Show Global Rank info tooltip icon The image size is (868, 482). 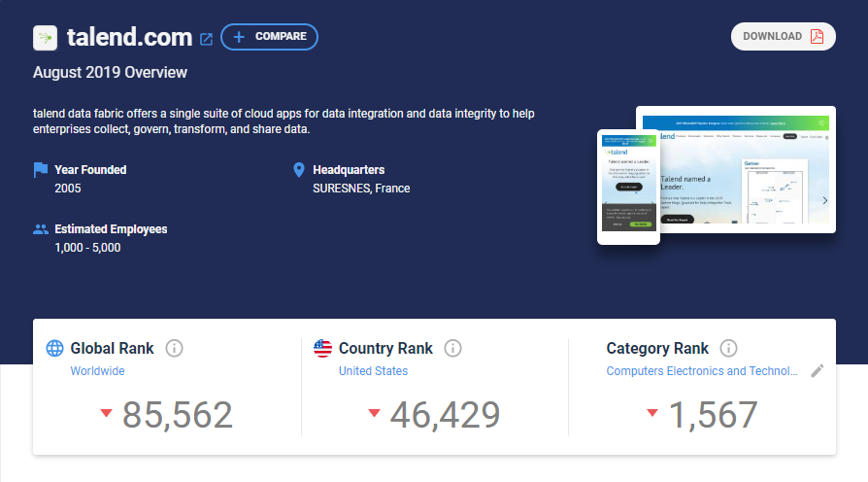coord(174,348)
